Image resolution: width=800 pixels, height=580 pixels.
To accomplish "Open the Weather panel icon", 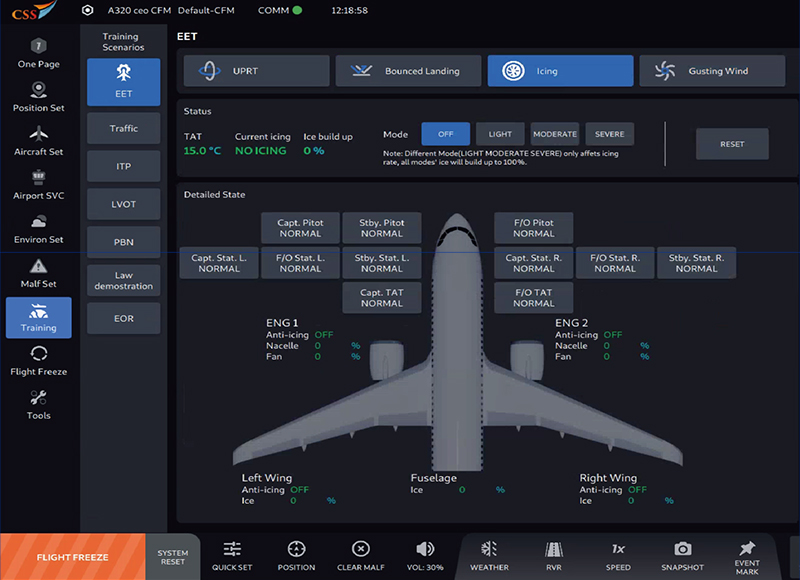I will (x=489, y=549).
